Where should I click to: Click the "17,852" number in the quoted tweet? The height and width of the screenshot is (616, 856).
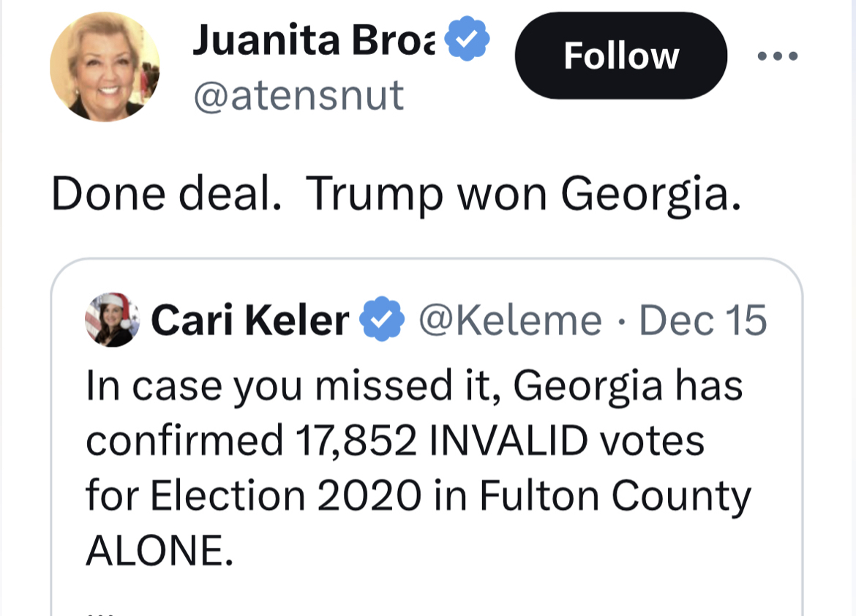pos(358,440)
